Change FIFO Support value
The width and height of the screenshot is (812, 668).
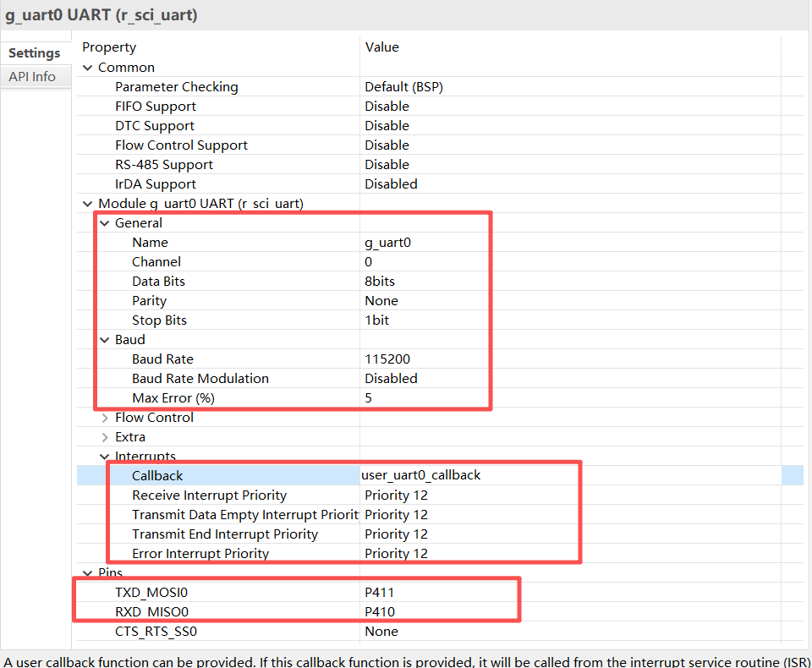387,107
